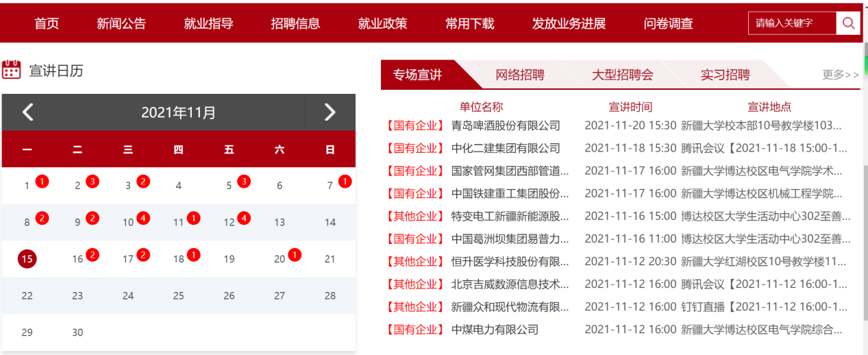Select the 专场宣讲 tab
This screenshot has width=868, height=355.
[418, 75]
